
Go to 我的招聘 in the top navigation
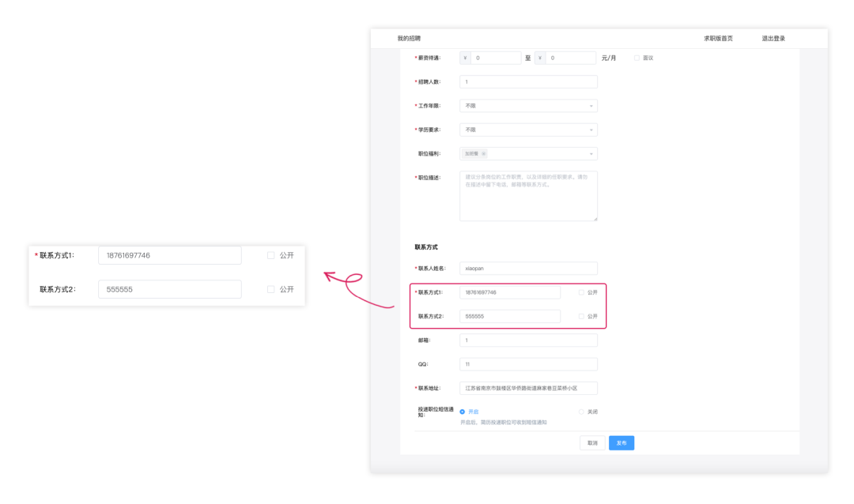409,39
